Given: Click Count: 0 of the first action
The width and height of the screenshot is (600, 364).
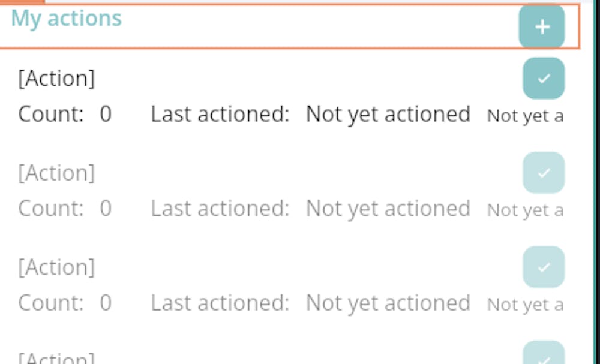Looking at the screenshot, I should pos(65,114).
